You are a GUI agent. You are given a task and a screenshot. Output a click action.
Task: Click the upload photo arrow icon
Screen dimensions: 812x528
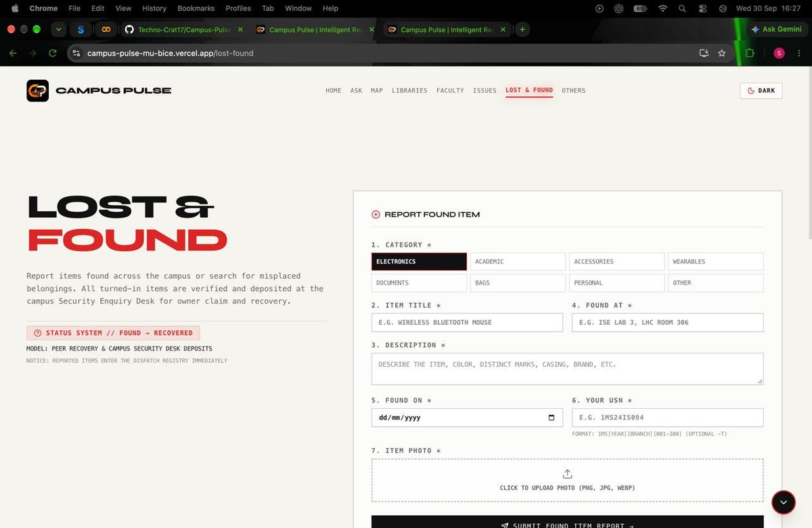click(567, 475)
